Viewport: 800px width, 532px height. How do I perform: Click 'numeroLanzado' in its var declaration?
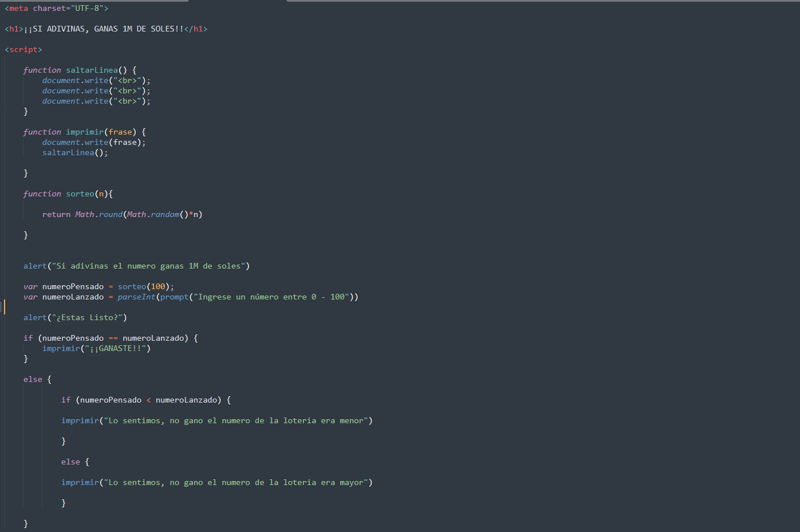[73, 297]
